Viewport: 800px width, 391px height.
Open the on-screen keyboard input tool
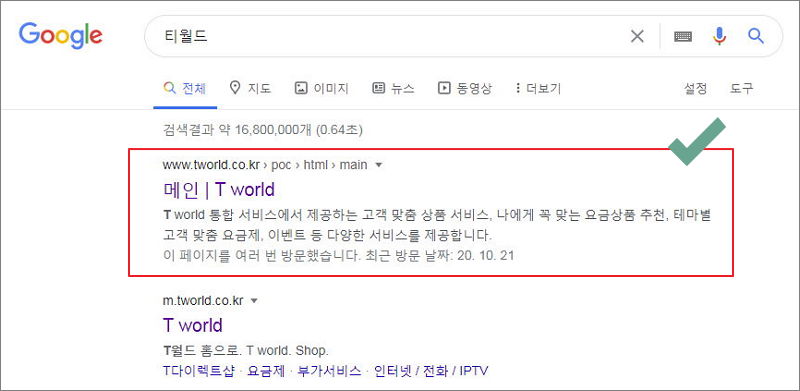(683, 36)
